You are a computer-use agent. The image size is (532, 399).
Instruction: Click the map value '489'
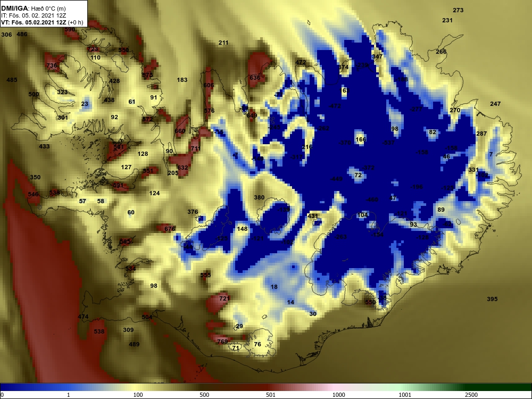click(x=134, y=344)
